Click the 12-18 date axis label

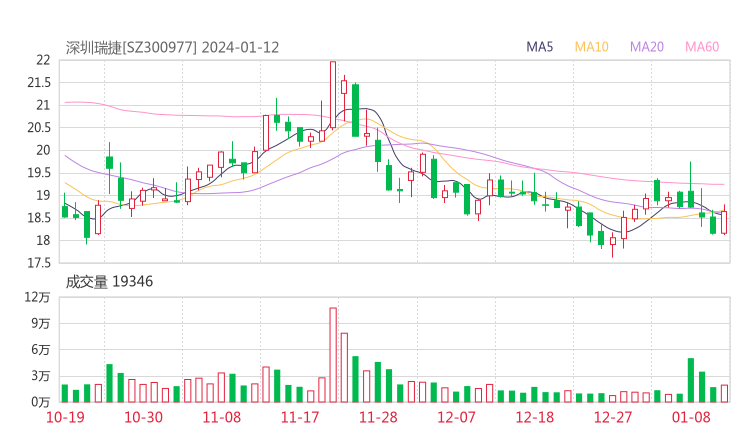[535, 417]
